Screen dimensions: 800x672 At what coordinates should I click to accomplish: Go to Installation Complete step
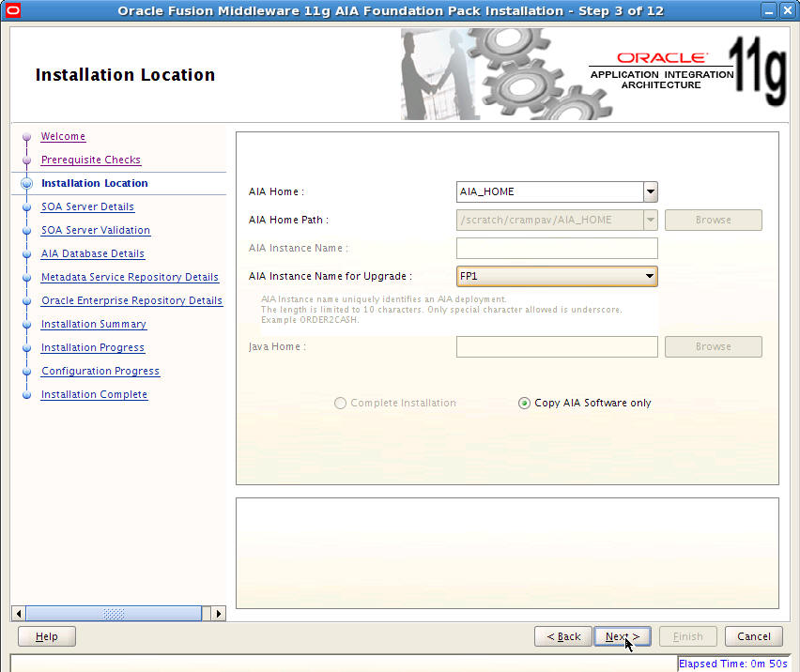(x=95, y=394)
